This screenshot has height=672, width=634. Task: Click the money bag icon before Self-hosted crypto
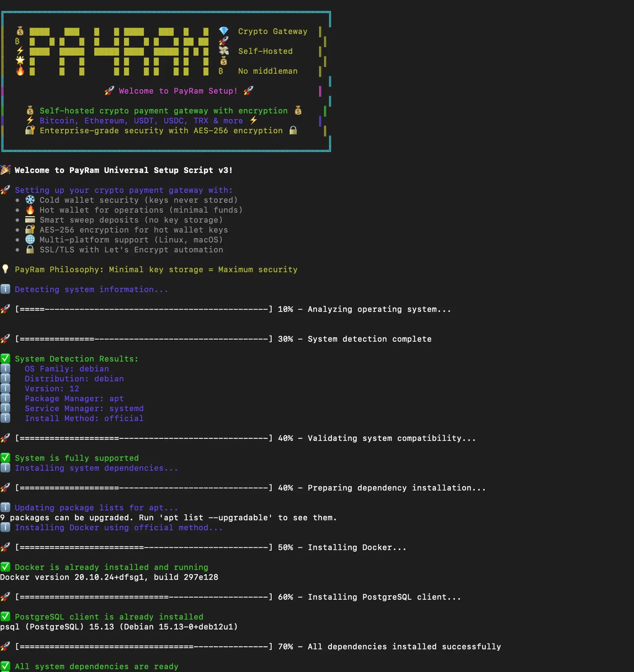click(30, 110)
